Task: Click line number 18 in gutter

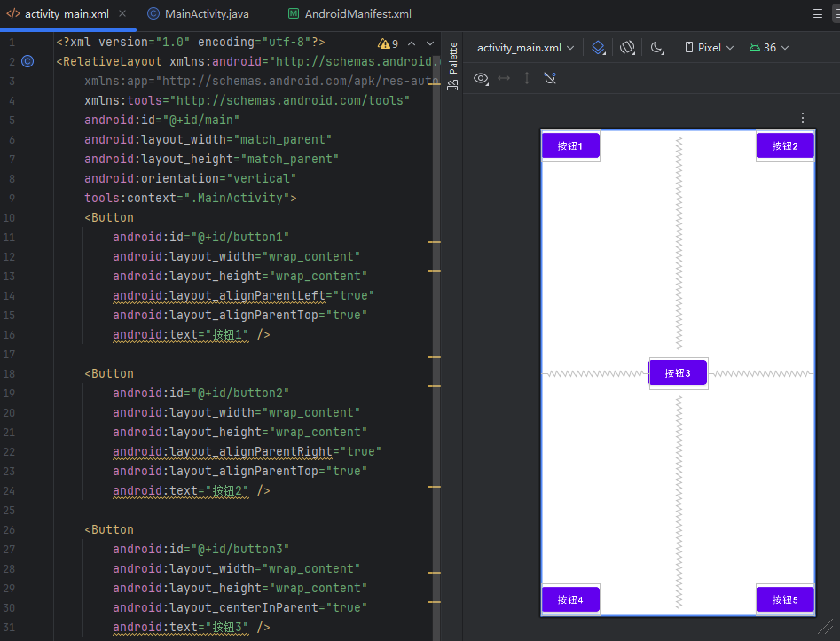Action: point(9,374)
